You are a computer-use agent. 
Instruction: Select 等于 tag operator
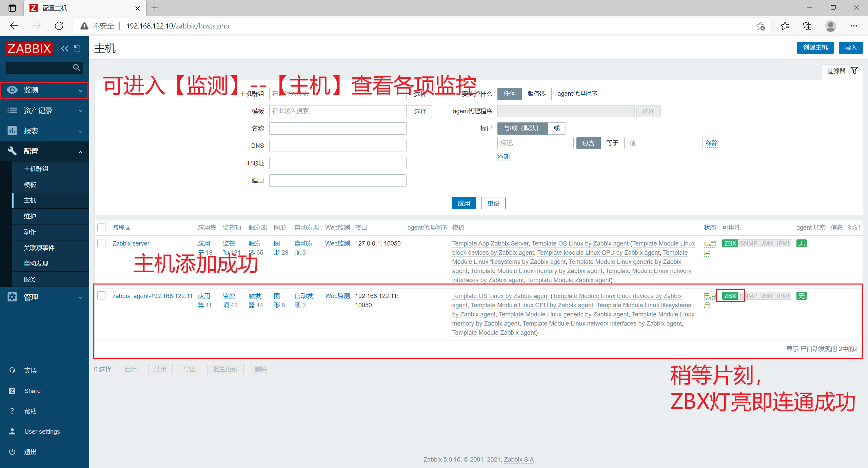[612, 143]
